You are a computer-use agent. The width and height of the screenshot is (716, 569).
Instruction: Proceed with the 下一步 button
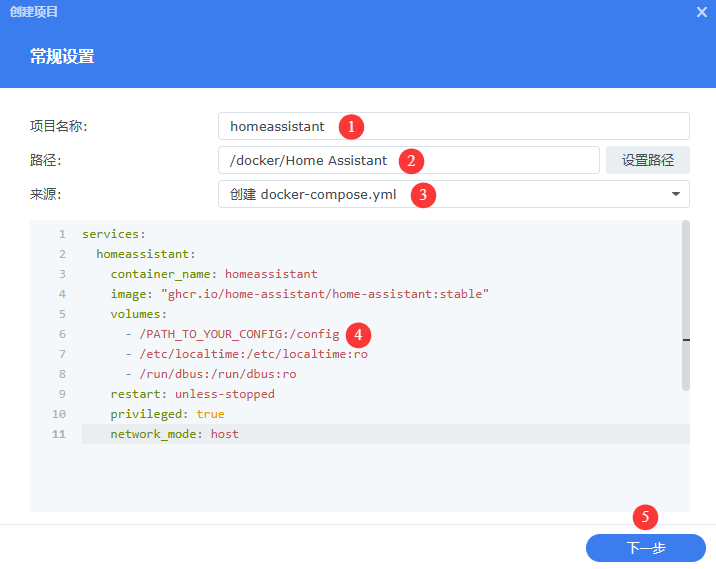pos(645,548)
